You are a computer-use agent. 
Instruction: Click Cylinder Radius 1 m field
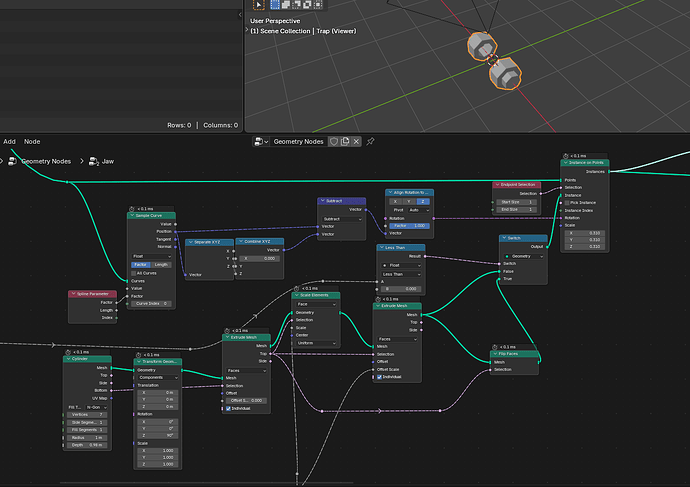tap(86, 438)
